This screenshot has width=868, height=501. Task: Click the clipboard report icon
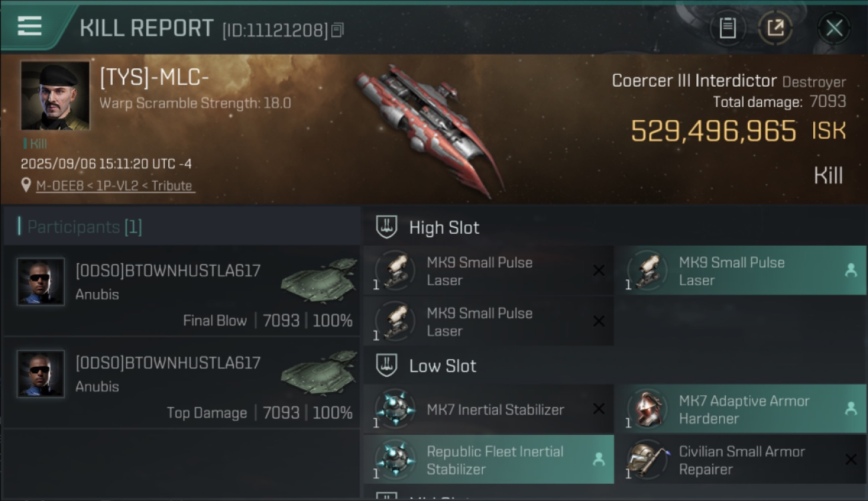[727, 28]
